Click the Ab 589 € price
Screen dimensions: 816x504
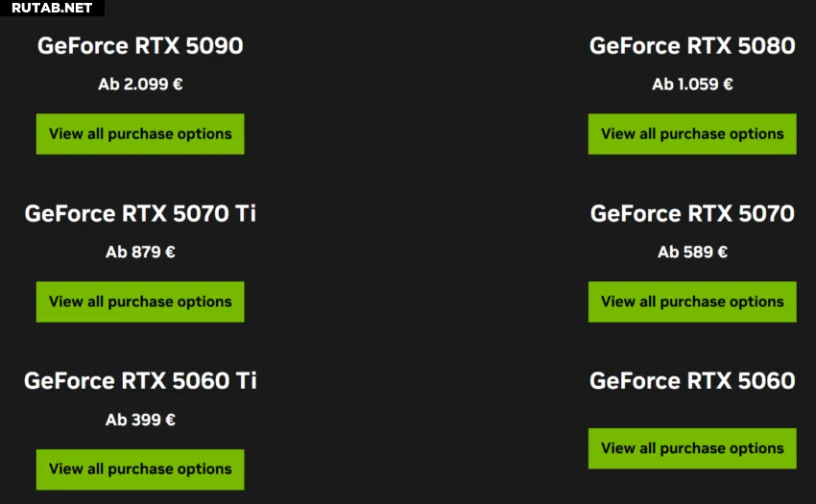point(692,252)
